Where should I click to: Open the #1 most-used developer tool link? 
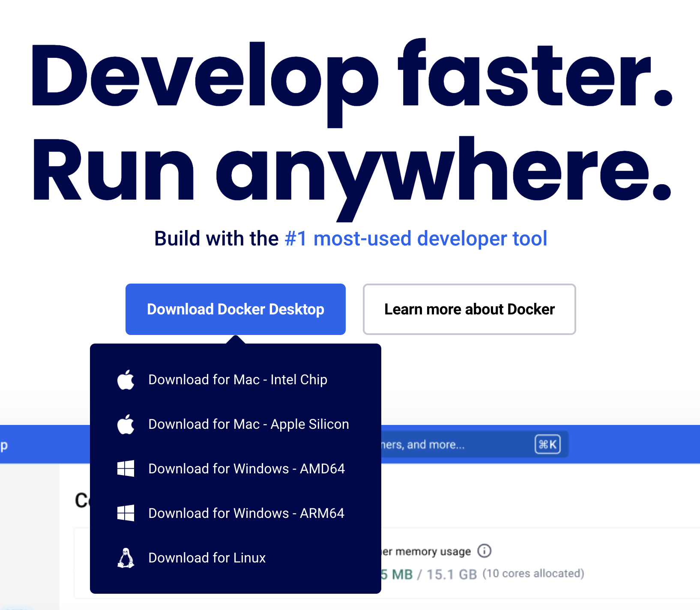[x=416, y=239]
